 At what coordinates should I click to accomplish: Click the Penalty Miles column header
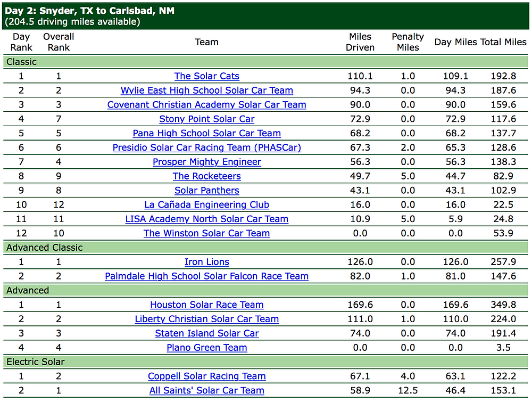click(x=408, y=42)
